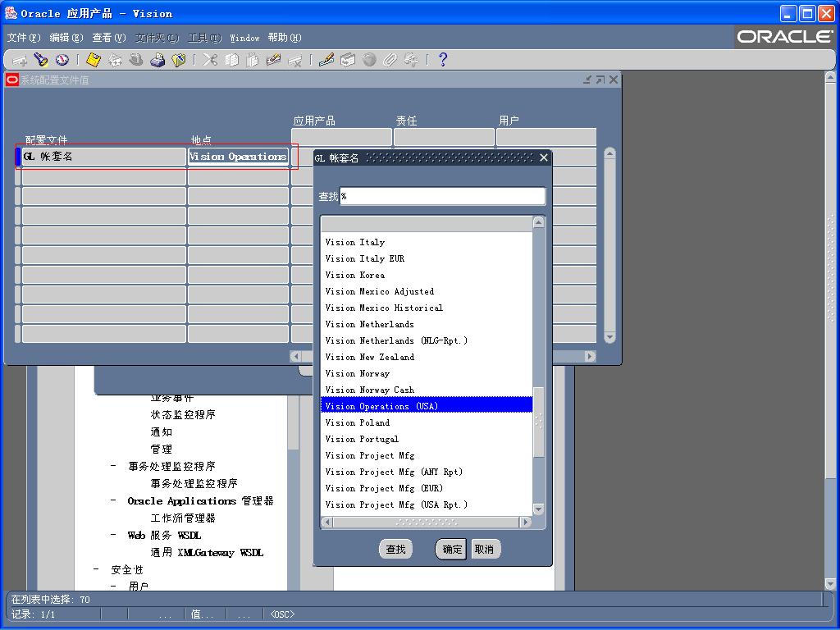
Task: Click the list's horizontal scrollbar thumb
Action: (x=427, y=522)
